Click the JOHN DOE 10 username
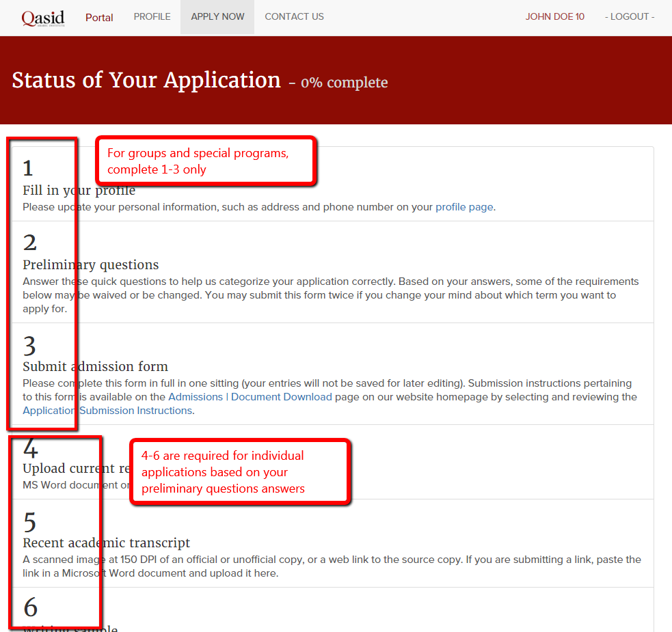Viewport: 672px width, 632px height. tap(554, 16)
